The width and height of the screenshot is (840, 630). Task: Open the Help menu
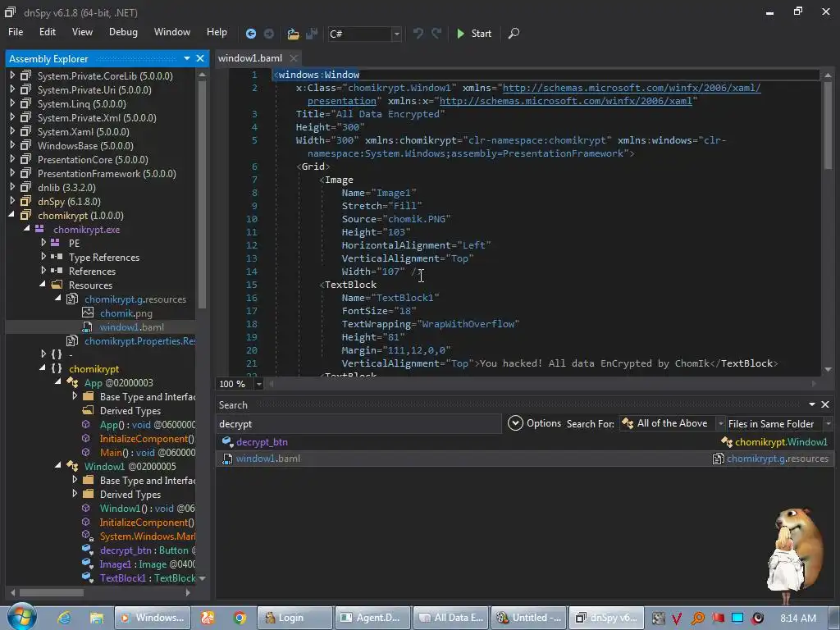pos(217,32)
